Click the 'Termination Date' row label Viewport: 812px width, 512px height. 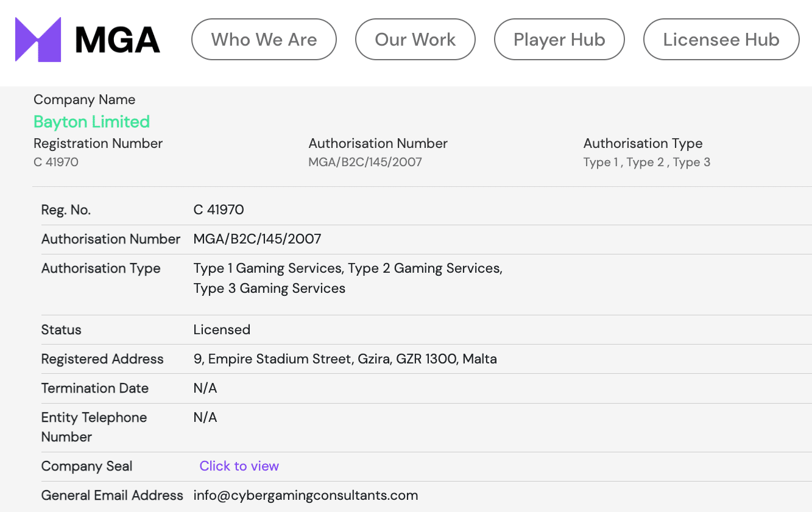pos(95,388)
